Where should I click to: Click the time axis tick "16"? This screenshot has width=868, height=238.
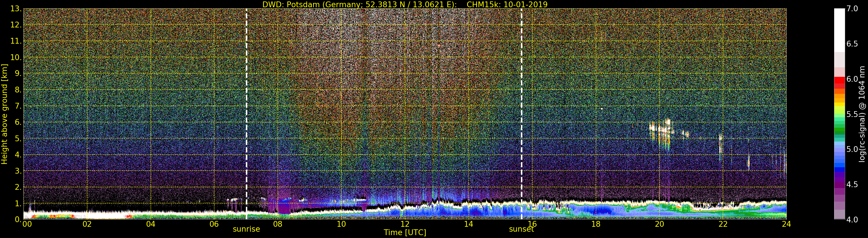tap(532, 224)
